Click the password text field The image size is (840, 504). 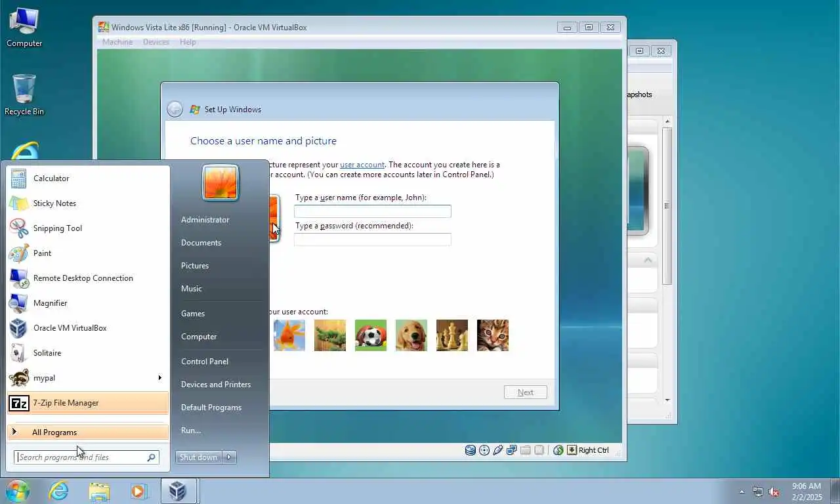[x=373, y=240]
